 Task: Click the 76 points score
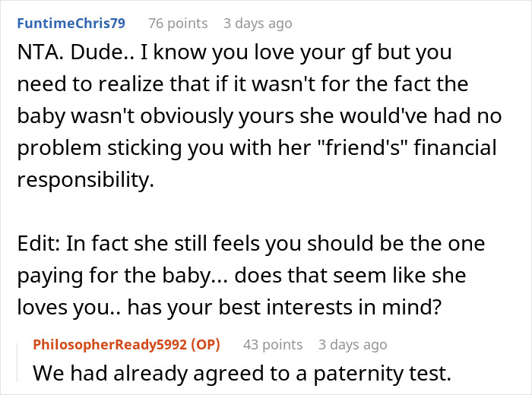pos(177,24)
